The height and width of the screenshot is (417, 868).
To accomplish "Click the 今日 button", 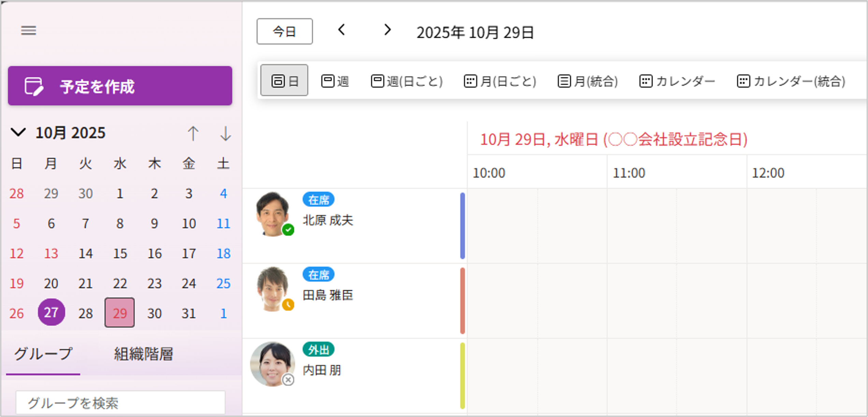I will [285, 31].
